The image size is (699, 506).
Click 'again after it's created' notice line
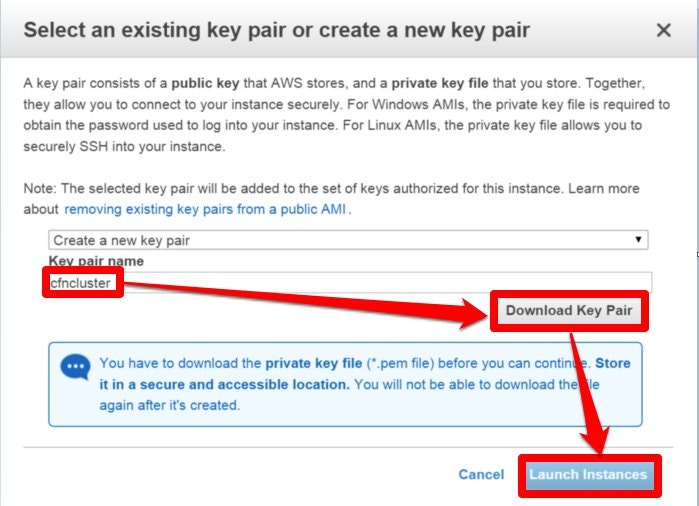[x=169, y=405]
